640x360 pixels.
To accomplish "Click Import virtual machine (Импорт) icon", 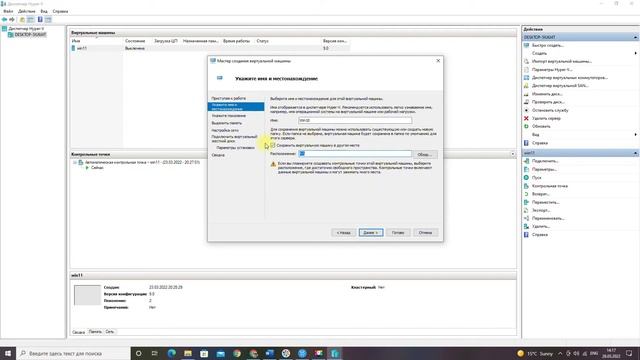I will 526,61.
